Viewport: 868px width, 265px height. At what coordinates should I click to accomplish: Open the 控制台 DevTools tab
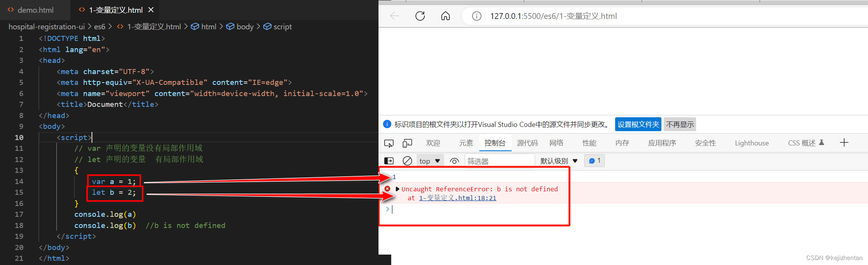coord(495,143)
